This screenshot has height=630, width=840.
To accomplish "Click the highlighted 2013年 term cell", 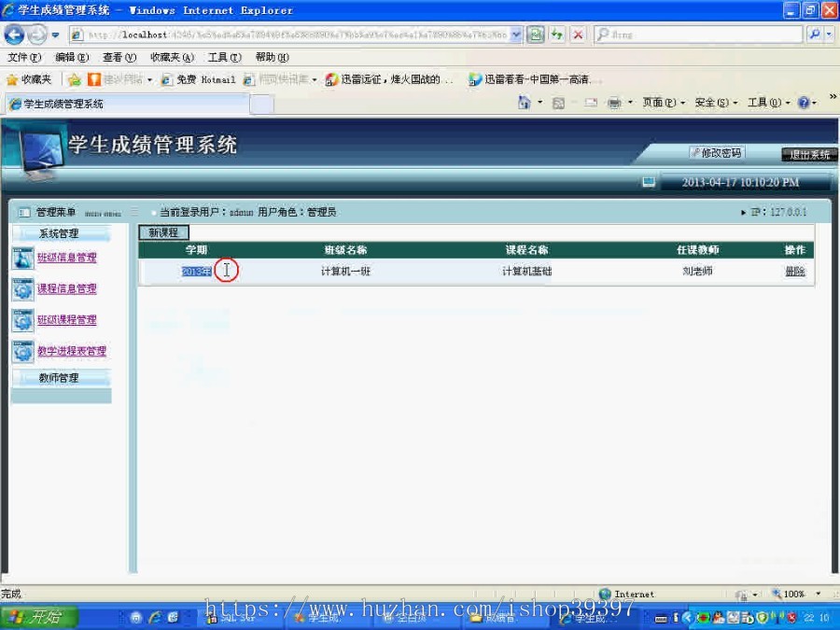I will [197, 272].
